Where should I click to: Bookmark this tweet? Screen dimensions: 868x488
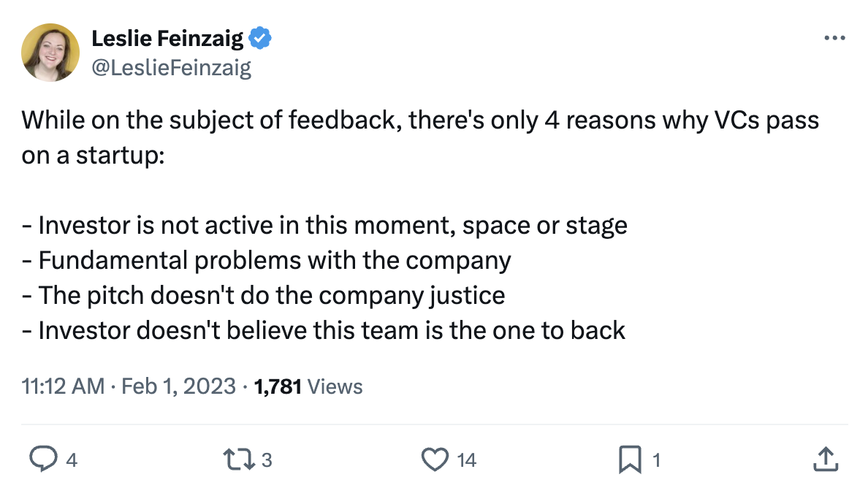click(629, 459)
